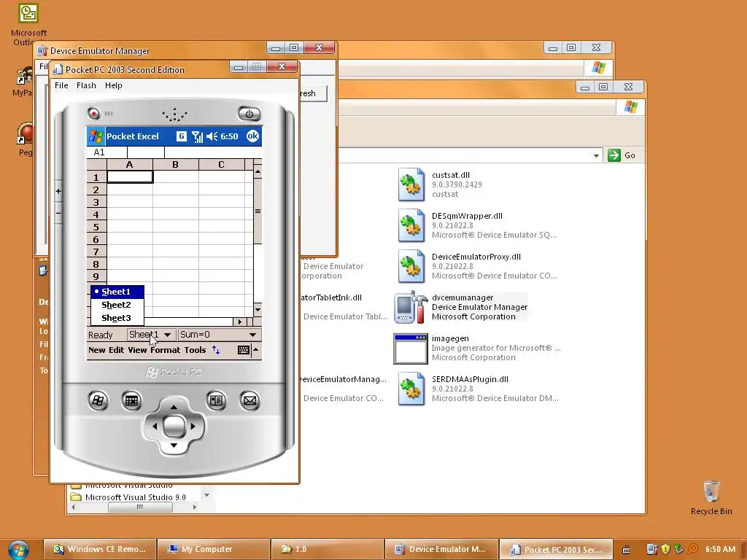Click the formula entry field
This screenshot has height=560, width=747.
212,152
